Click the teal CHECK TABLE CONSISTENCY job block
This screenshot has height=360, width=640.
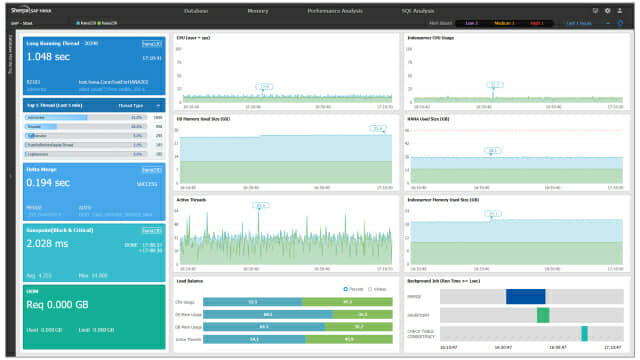click(x=584, y=333)
